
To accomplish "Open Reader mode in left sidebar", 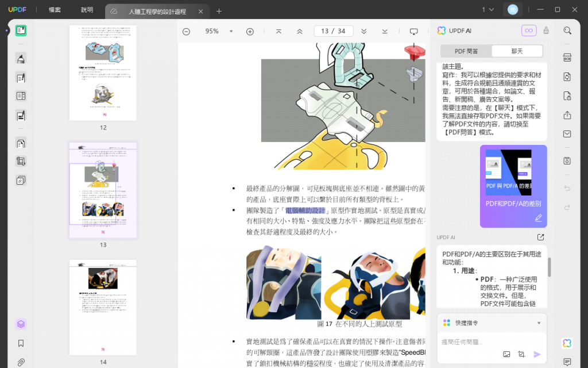I will click(x=21, y=30).
